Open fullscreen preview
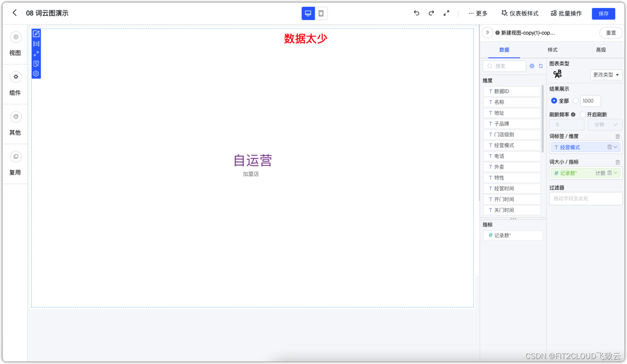Viewport: 627px width, 364px height. (x=446, y=13)
